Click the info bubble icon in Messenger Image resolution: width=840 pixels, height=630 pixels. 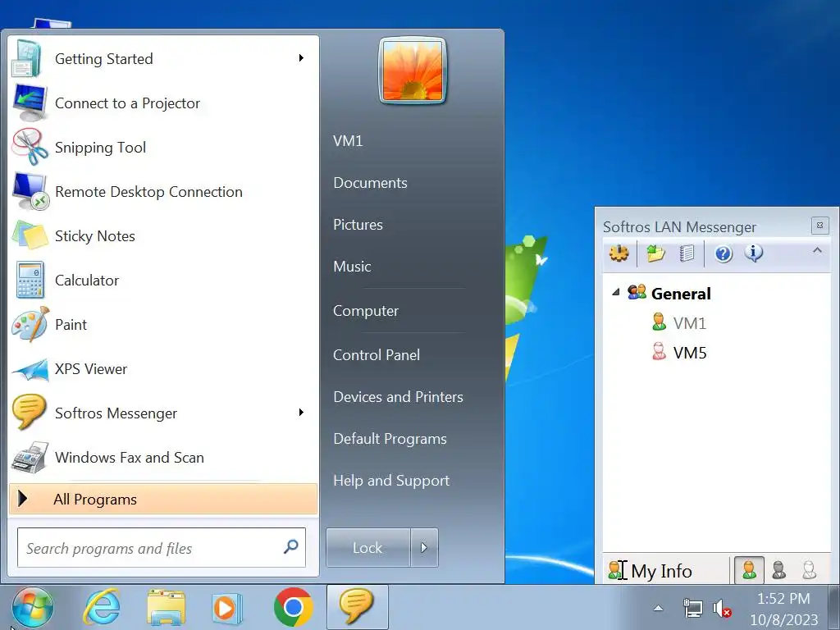pyautogui.click(x=753, y=253)
